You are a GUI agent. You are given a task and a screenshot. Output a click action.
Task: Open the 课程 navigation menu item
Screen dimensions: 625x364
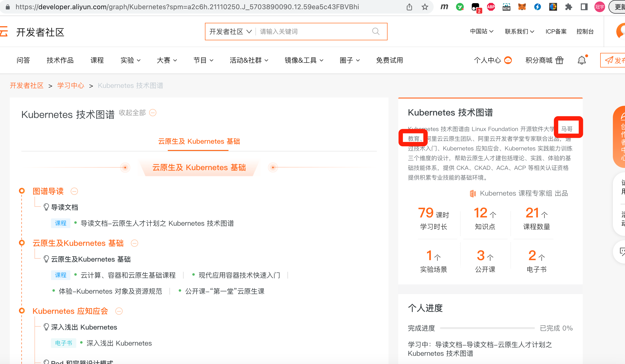tap(97, 60)
